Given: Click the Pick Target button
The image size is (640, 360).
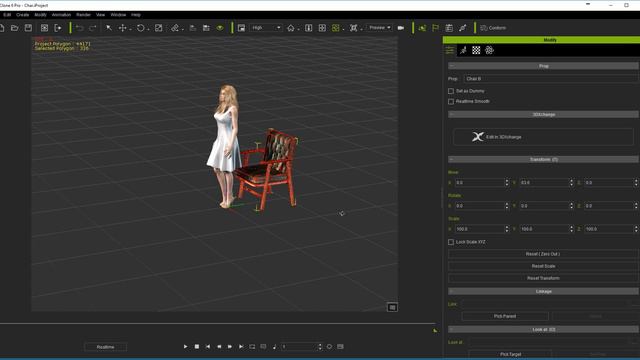Looking at the screenshot, I should (510, 354).
